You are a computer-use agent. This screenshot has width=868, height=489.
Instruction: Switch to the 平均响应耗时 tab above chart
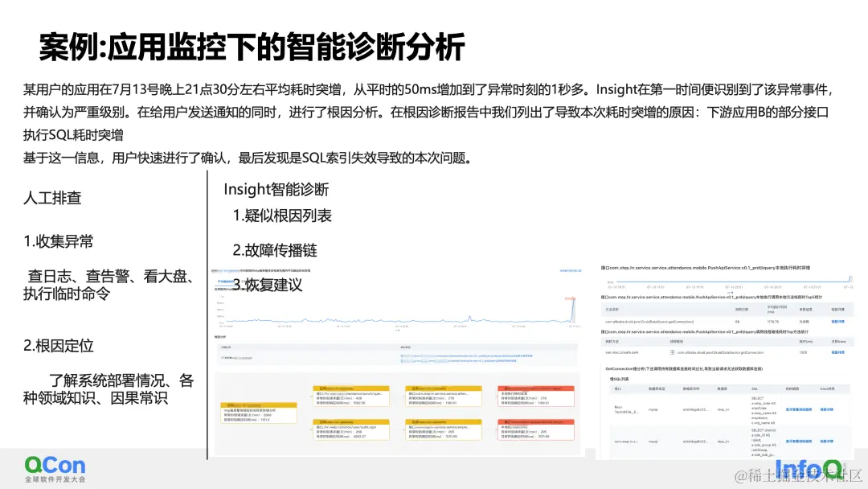(x=227, y=282)
